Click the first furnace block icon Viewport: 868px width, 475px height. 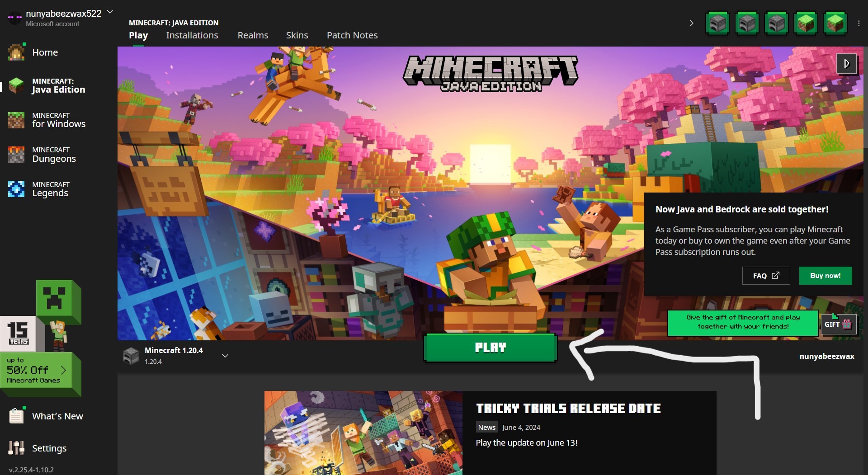(x=717, y=24)
